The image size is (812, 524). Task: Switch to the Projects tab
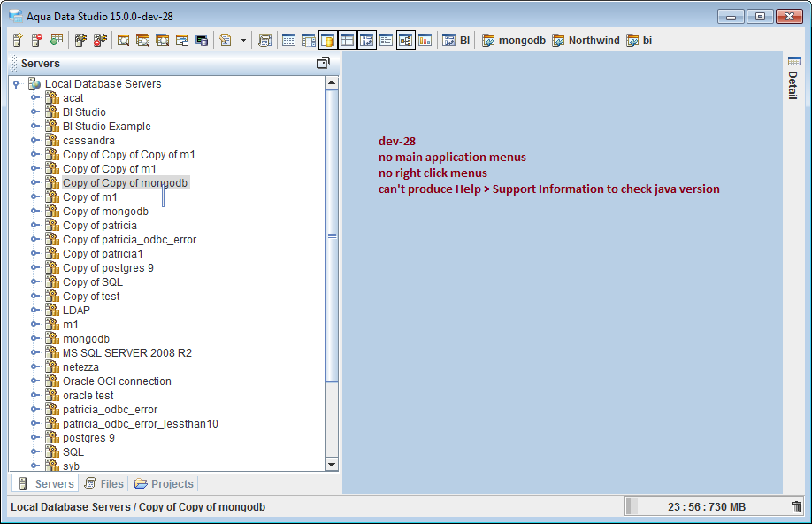tap(163, 483)
